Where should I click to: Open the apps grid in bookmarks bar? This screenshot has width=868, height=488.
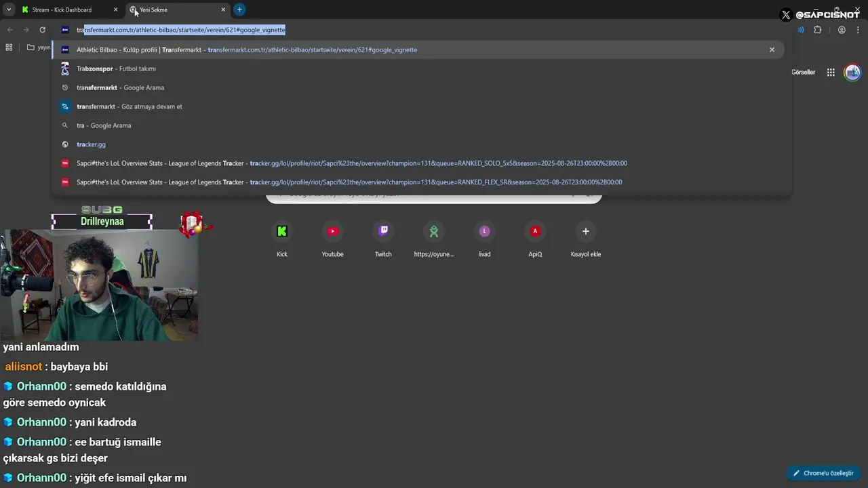[x=9, y=47]
